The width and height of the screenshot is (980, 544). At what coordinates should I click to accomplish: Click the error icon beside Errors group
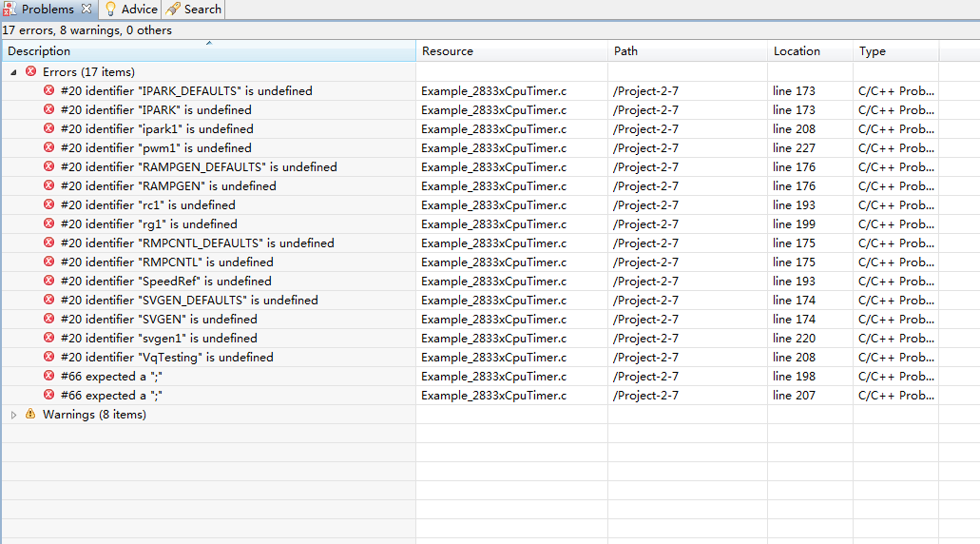(30, 72)
